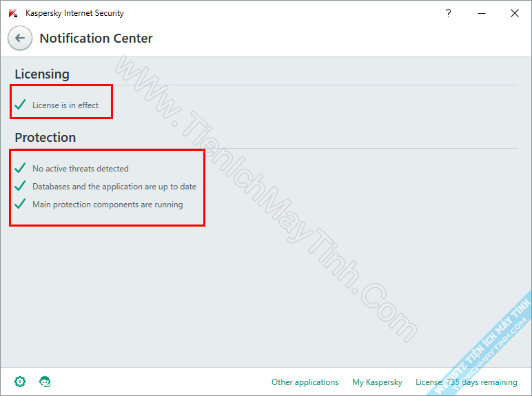Image resolution: width=532 pixels, height=396 pixels.
Task: Click the Licensing section heading
Action: point(42,74)
